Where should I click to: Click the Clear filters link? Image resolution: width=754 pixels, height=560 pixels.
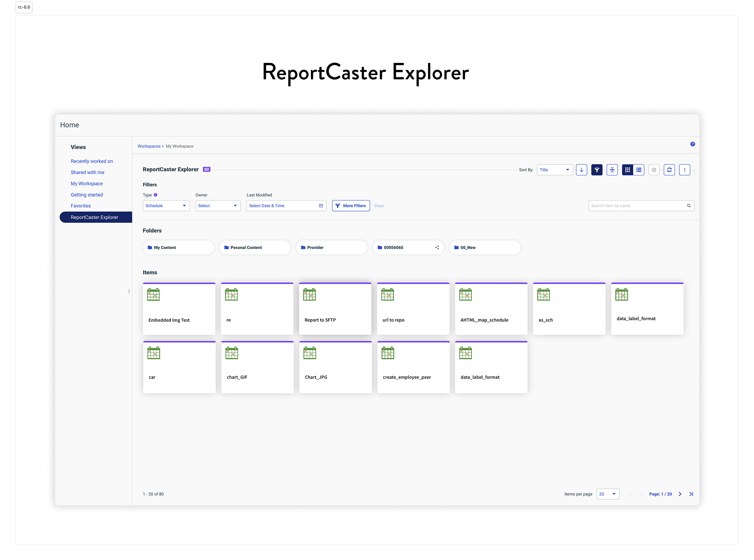coord(379,206)
